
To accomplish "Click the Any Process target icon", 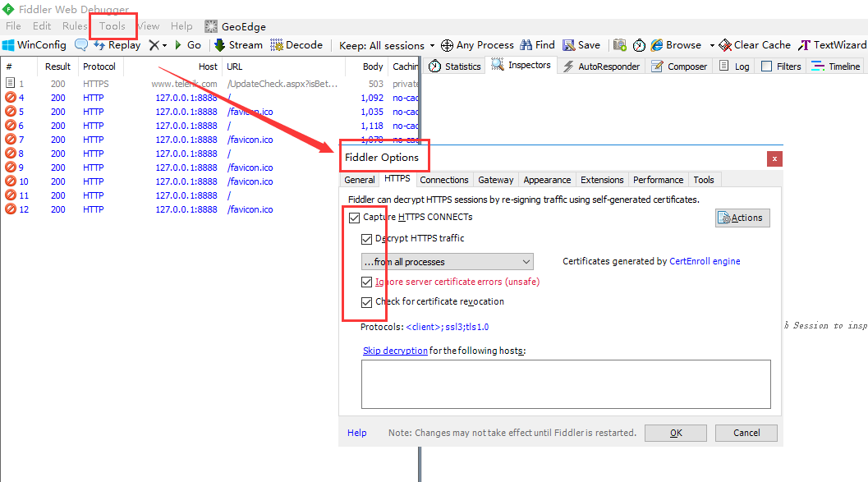I will point(448,45).
